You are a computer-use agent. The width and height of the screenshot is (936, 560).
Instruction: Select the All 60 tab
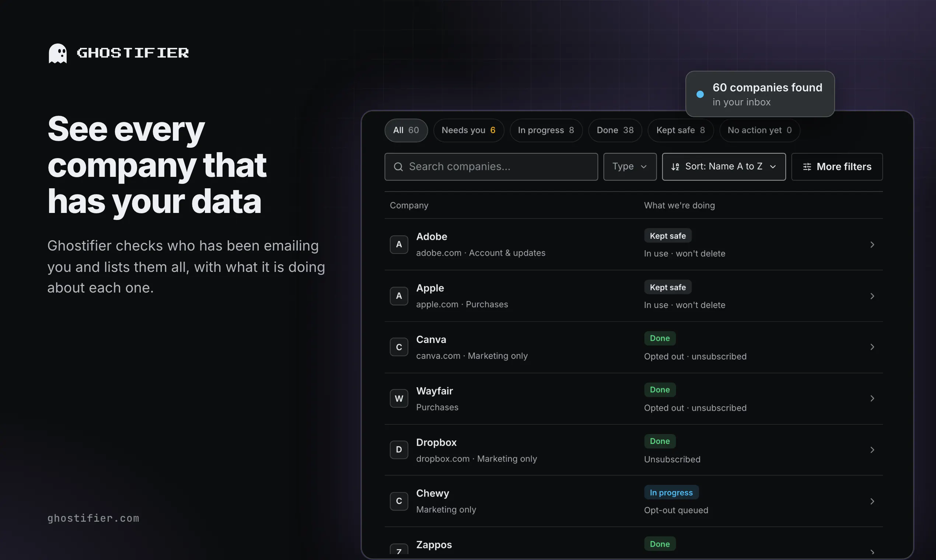point(406,130)
